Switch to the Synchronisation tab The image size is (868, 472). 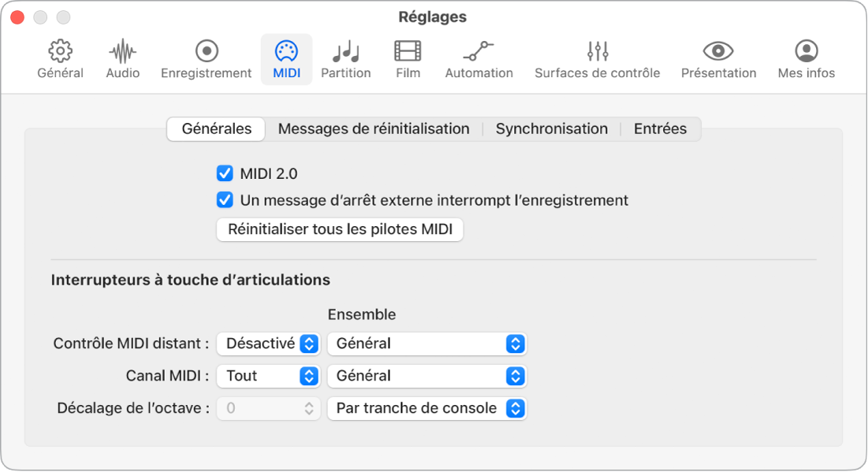click(551, 128)
